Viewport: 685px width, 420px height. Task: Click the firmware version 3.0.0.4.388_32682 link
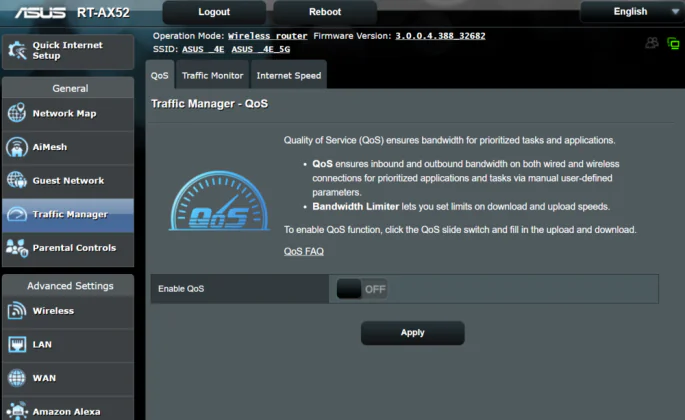tap(440, 36)
